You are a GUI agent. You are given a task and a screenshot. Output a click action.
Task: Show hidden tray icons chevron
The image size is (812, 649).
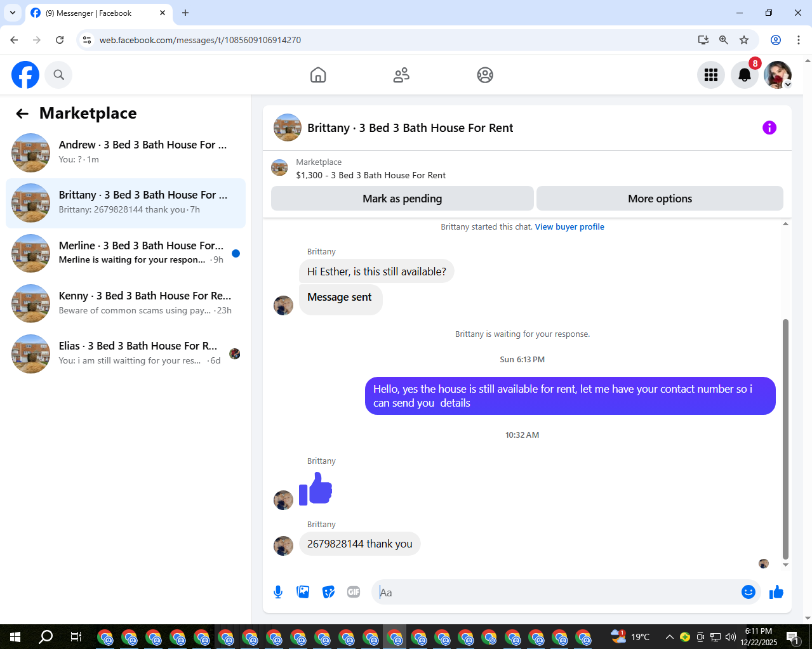[x=670, y=636]
